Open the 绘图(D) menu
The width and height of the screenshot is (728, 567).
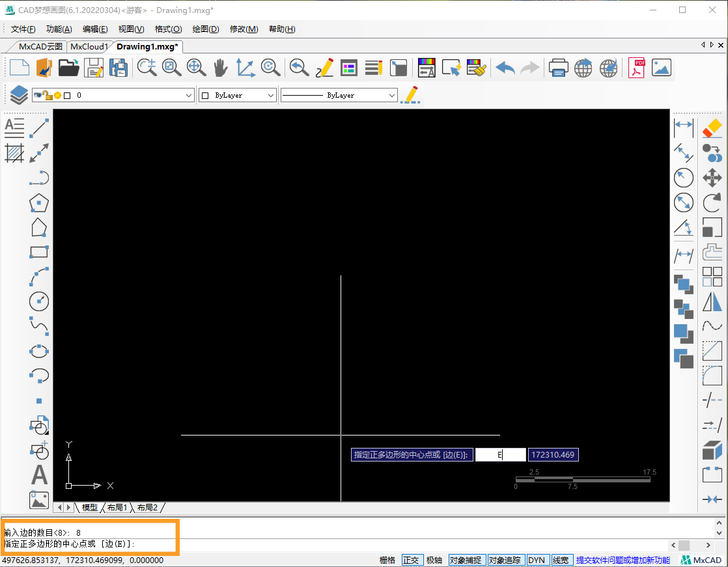click(206, 29)
